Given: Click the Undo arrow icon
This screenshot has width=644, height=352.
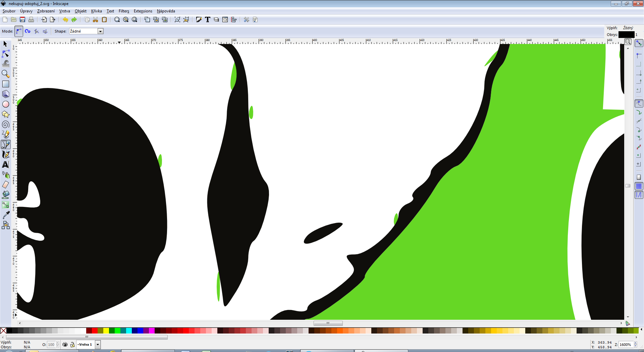Looking at the screenshot, I should click(65, 19).
